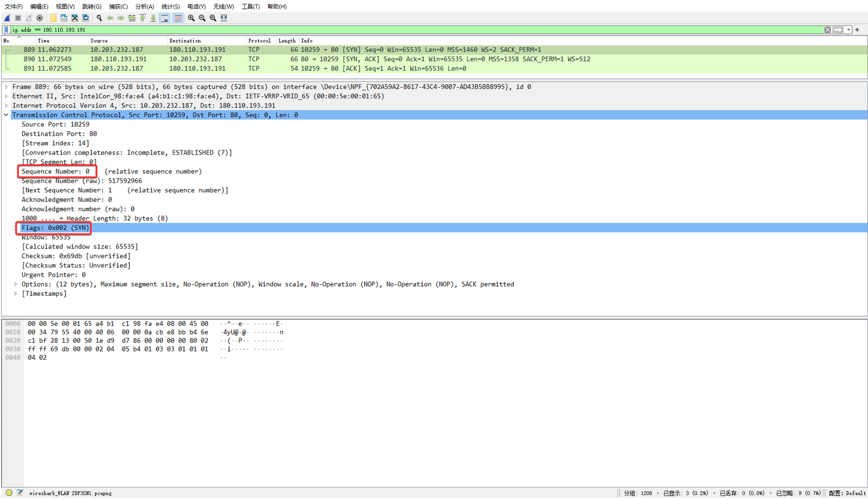Open the 帮助(H) menu

277,6
